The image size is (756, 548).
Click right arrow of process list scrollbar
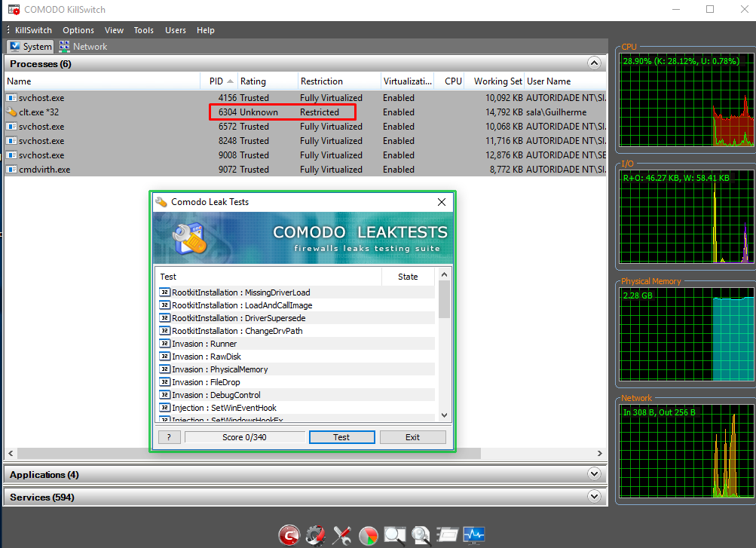click(x=600, y=454)
